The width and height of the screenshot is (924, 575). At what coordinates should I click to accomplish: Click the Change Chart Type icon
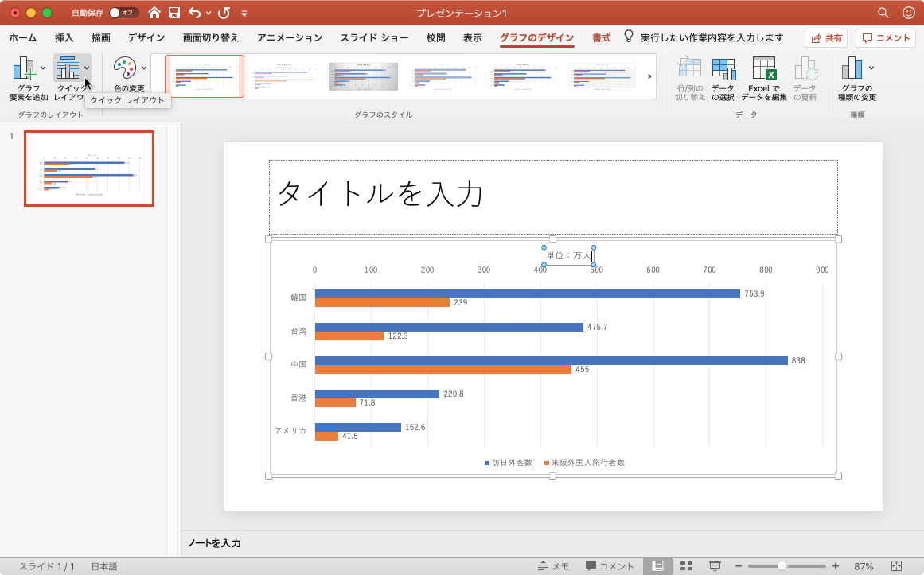pyautogui.click(x=852, y=68)
